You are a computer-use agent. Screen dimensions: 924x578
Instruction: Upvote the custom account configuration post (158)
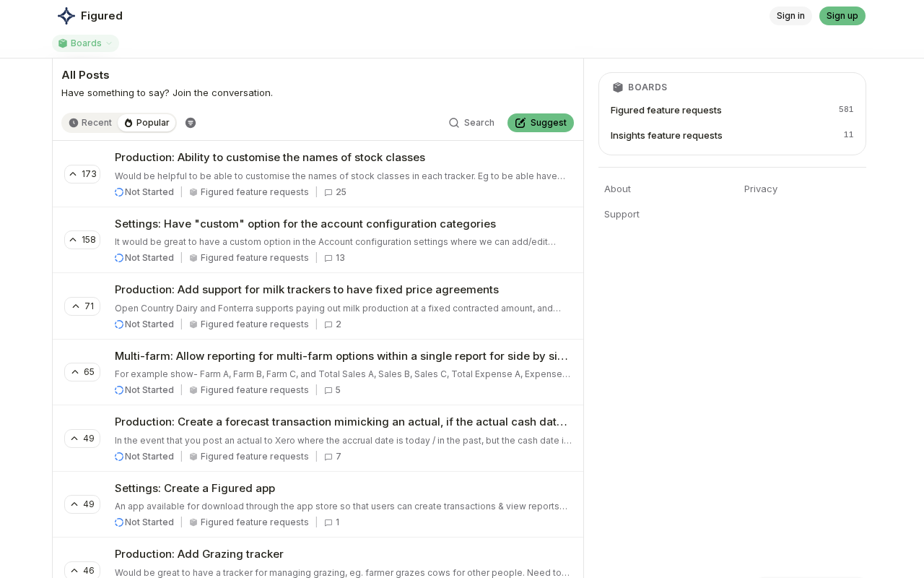coord(82,240)
